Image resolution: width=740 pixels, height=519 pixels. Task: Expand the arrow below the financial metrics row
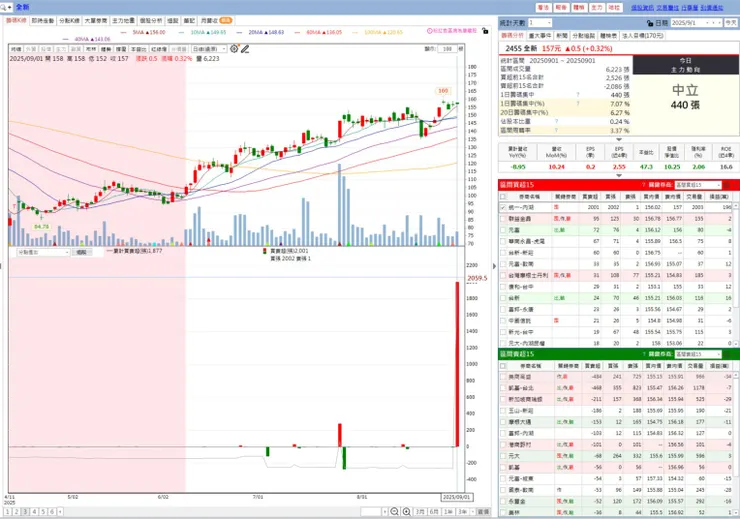coord(619,176)
